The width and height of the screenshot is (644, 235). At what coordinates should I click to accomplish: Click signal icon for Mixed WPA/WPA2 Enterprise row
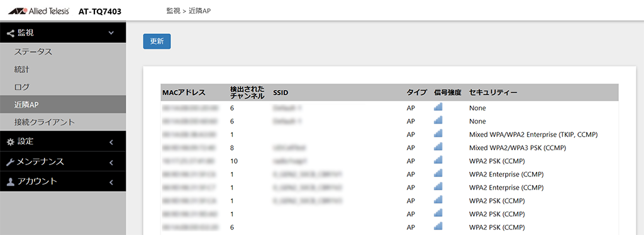coord(438,134)
